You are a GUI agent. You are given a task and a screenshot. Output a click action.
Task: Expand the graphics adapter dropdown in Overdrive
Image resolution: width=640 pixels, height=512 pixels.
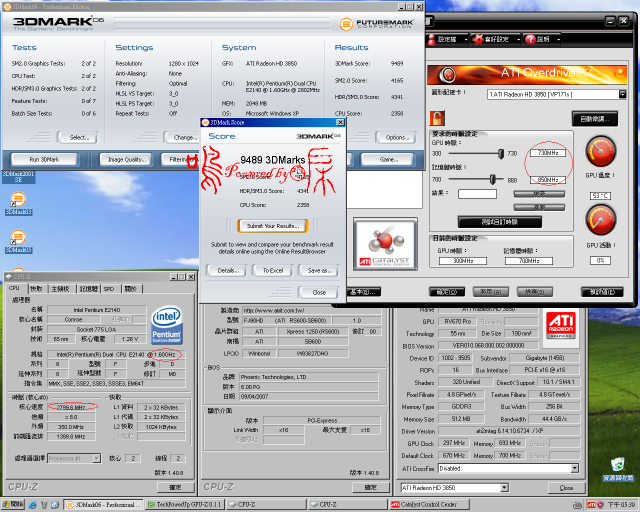click(622, 94)
